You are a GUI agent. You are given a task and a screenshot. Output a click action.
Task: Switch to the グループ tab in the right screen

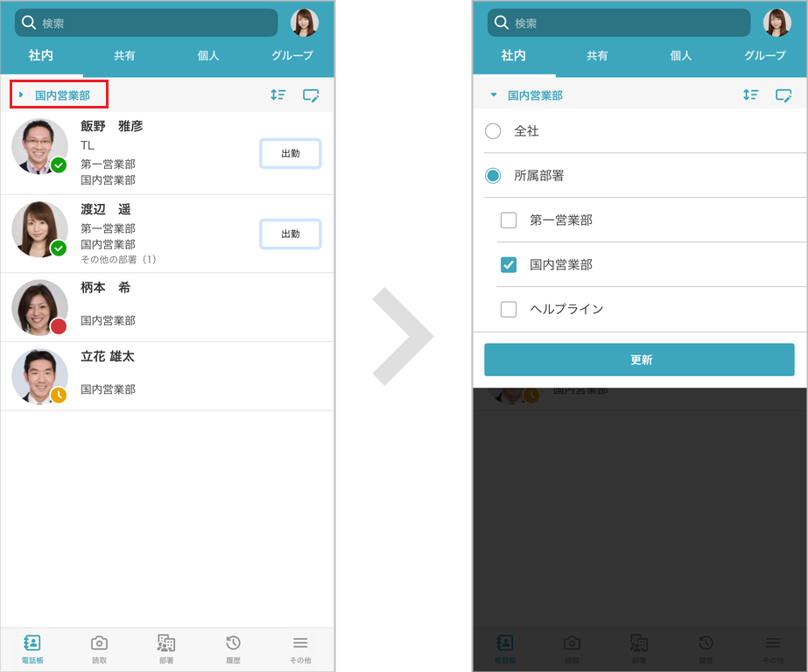click(765, 55)
